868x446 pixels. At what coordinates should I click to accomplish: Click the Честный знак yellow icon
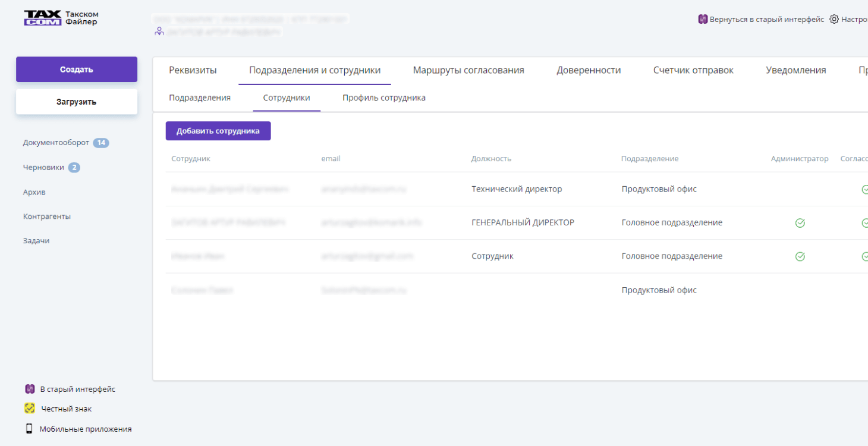[30, 409]
